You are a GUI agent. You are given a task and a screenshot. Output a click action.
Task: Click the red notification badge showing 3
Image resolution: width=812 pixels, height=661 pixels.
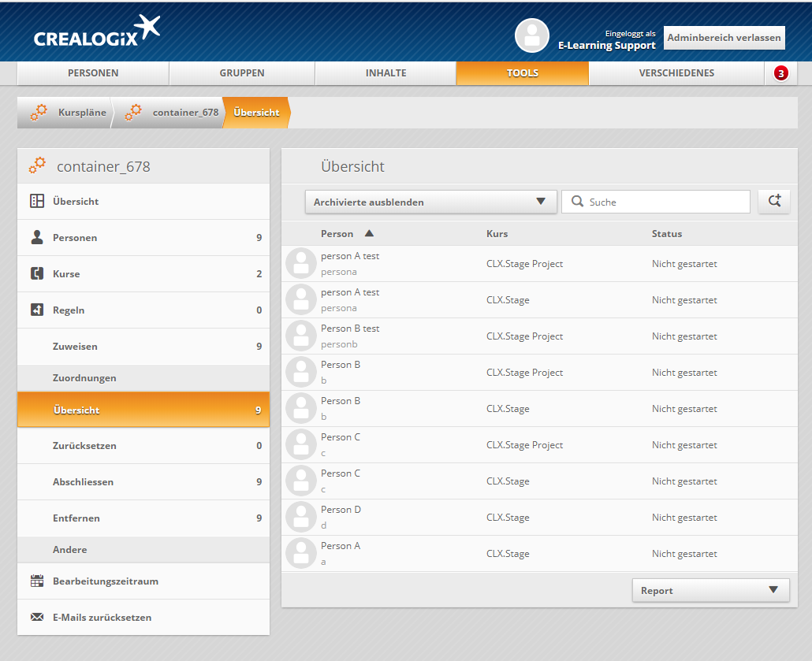[x=780, y=73]
